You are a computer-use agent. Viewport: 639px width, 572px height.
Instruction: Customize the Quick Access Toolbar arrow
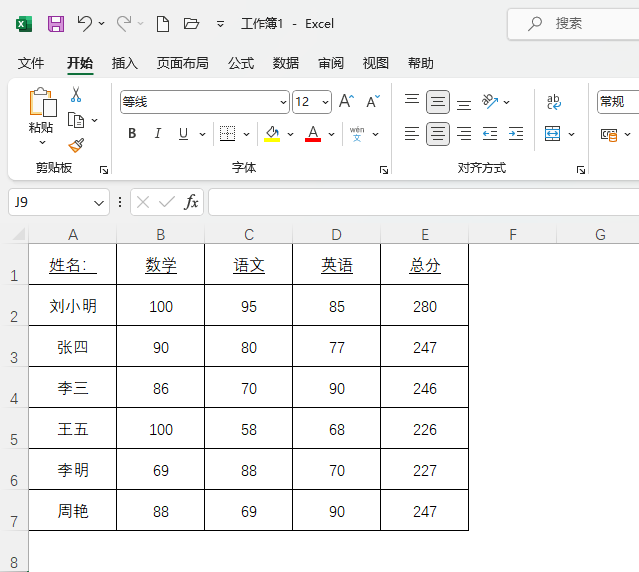point(220,24)
